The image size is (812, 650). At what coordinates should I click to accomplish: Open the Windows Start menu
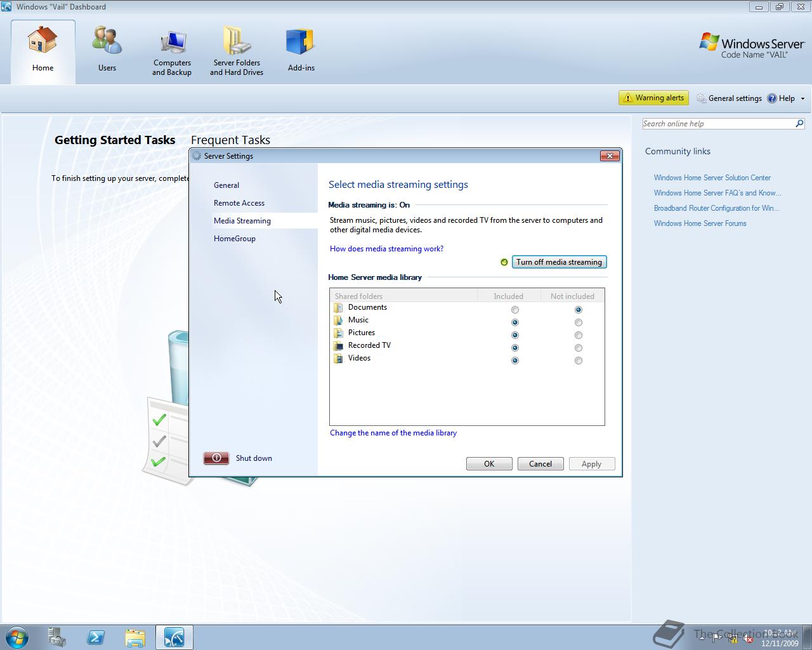point(17,637)
